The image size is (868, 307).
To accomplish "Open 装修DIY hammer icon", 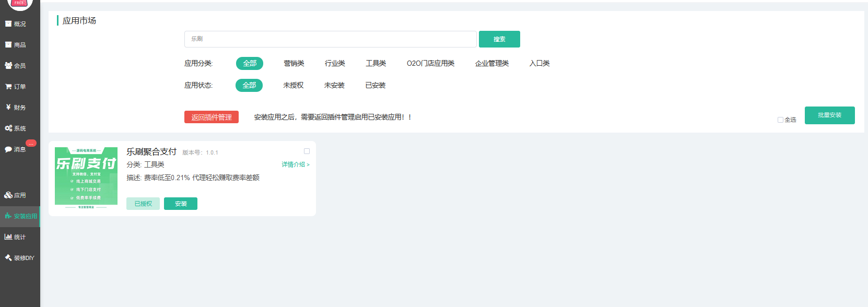I will (8, 257).
